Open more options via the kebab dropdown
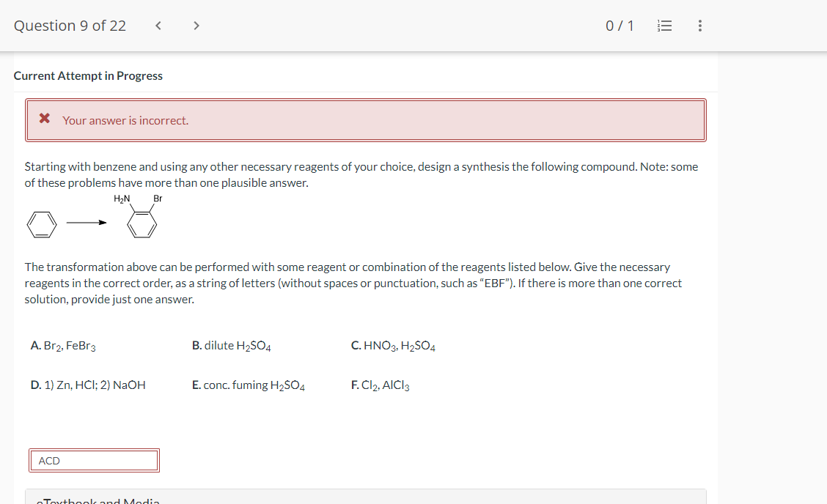Screen dimensions: 827x504 point(699,25)
